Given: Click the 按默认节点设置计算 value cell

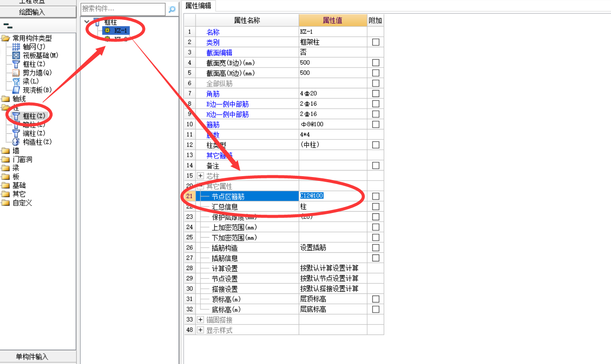Looking at the screenshot, I should tap(333, 278).
